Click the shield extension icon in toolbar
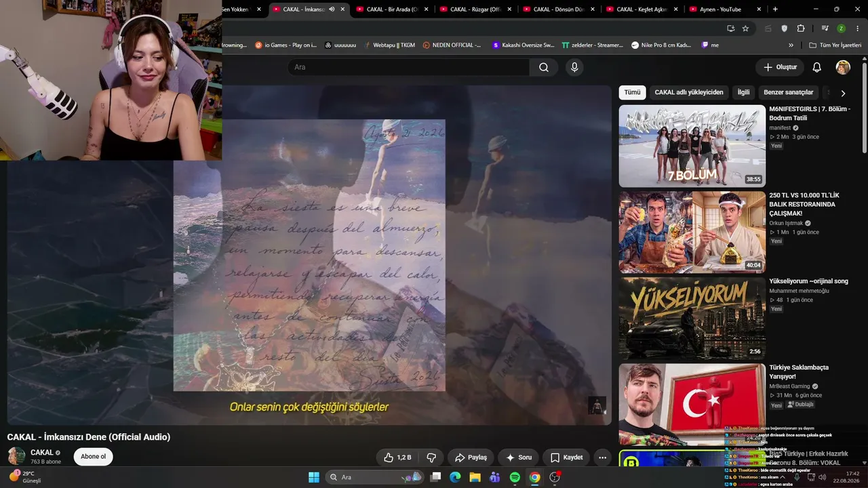This screenshot has height=488, width=868. 785,28
